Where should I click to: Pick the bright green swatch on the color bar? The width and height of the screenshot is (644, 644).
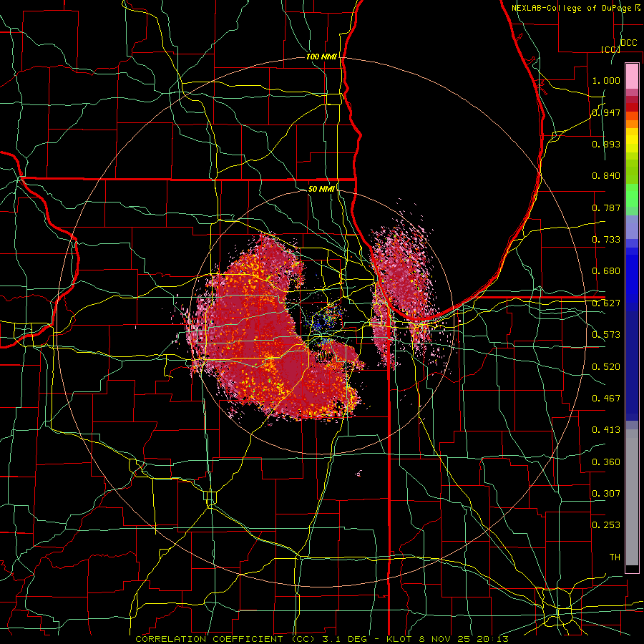pos(632,195)
